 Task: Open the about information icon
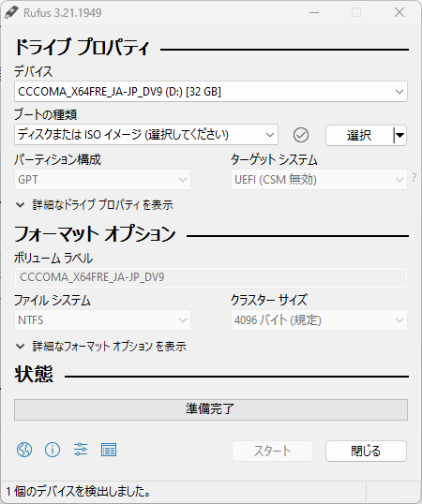(53, 450)
